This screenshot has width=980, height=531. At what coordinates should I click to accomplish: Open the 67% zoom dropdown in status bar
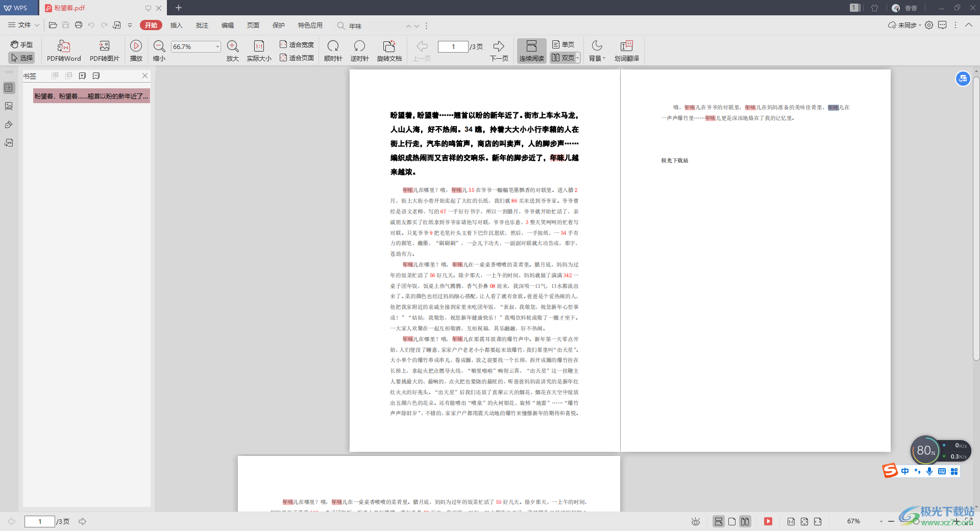pos(881,521)
